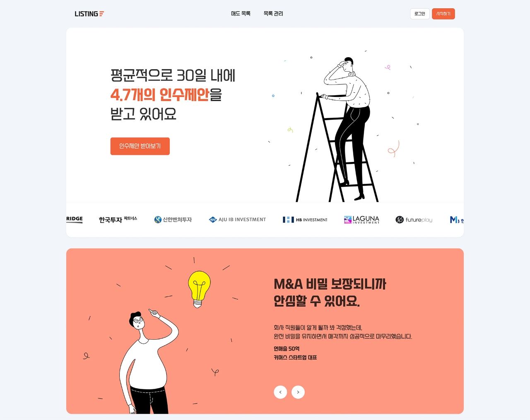The width and height of the screenshot is (530, 420).
Task: Click the futureplay logo
Action: 414,220
